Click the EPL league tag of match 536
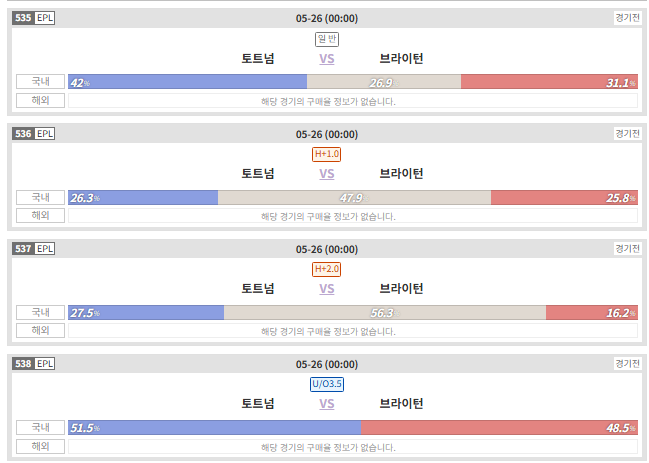 (45, 134)
